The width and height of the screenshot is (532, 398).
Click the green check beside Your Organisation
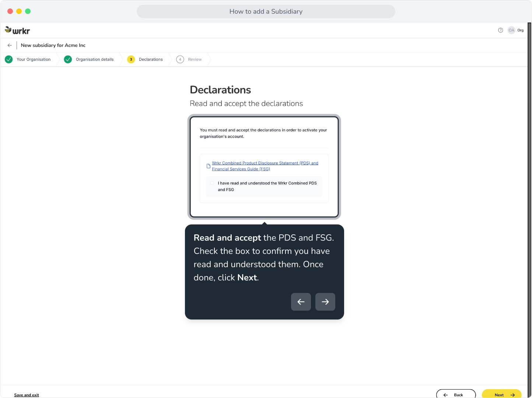(9, 59)
